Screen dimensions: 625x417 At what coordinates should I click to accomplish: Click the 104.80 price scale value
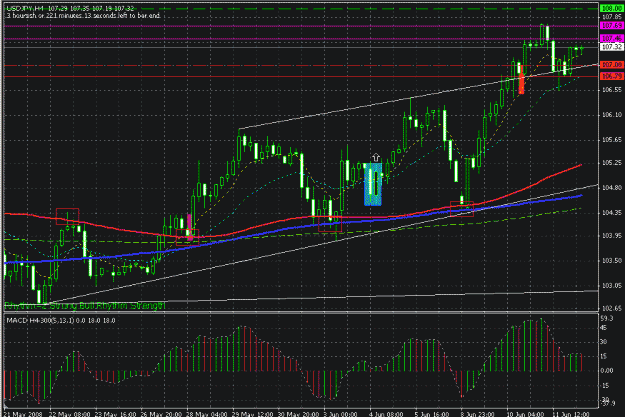611,187
